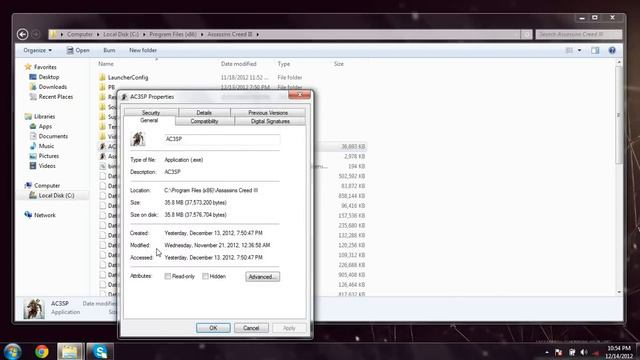Image resolution: width=640 pixels, height=360 pixels.
Task: Sort by the Size column header
Action: pos(339,64)
